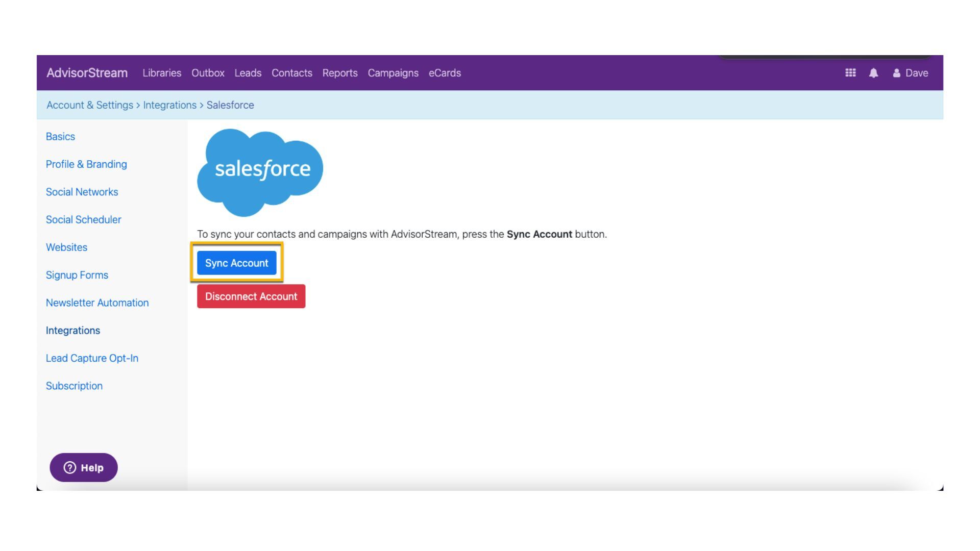This screenshot has width=980, height=551.
Task: Go to Newsletter Automation settings
Action: 97,303
